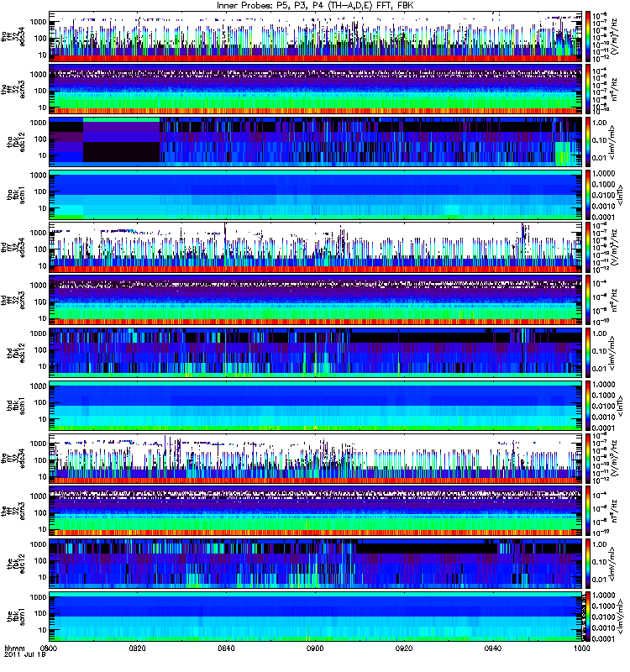This screenshot has width=630, height=672.
Task: Click inside the tha fff scm3 spectrogram plot
Action: (315, 89)
